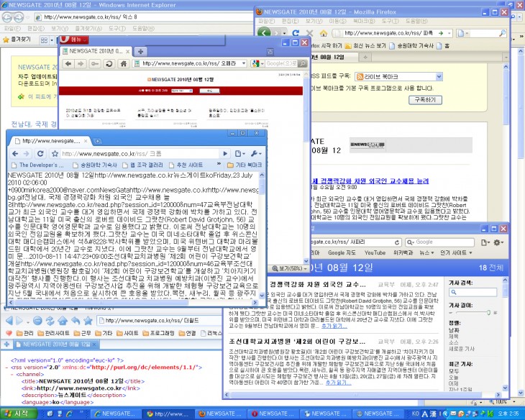Click the Opera search magnifier button
This screenshot has height=420, width=525.
(x=302, y=63)
